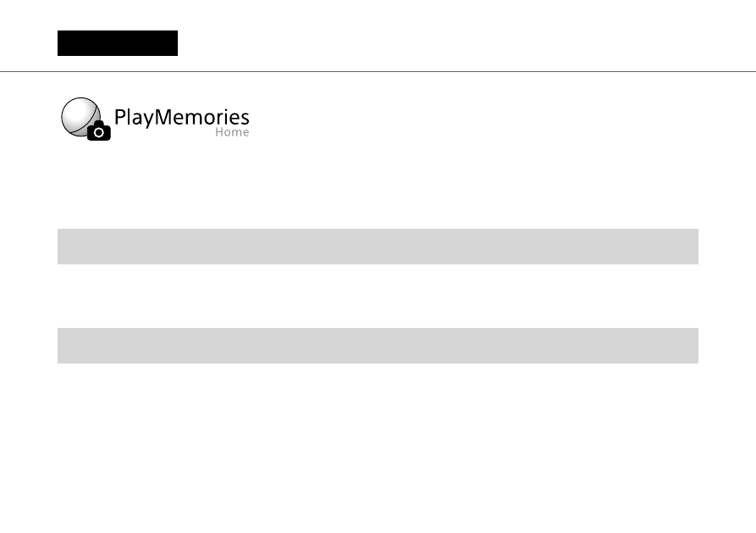
Task: Select the lower gray banner bar
Action: tap(378, 345)
